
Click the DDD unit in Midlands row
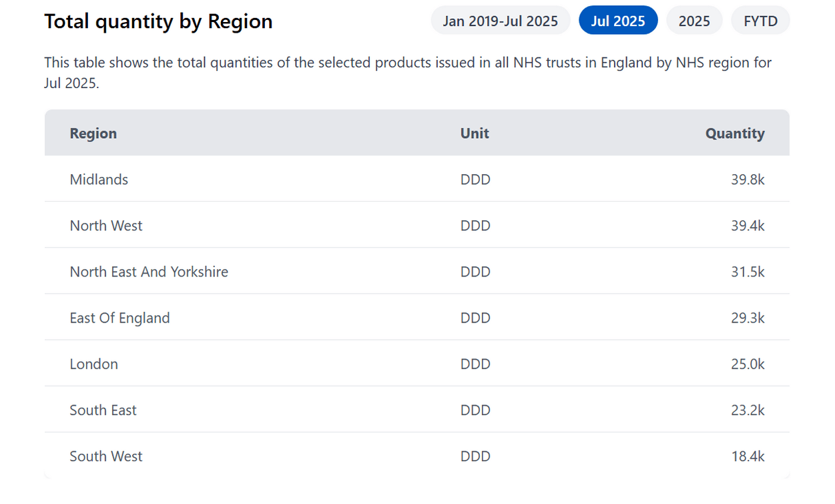(x=475, y=180)
